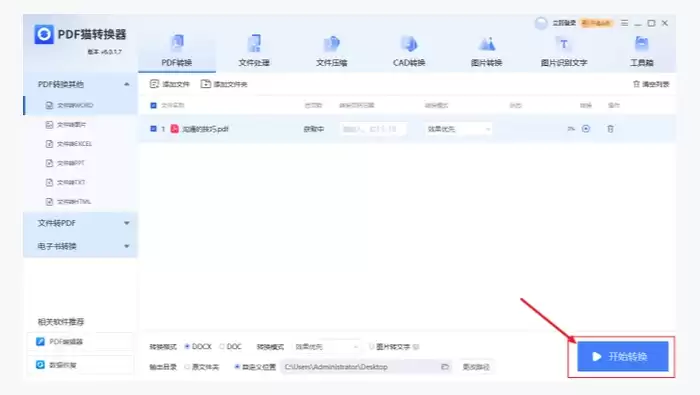This screenshot has width=700, height=395.
Task: Click the folder icon in output path
Action: click(445, 367)
